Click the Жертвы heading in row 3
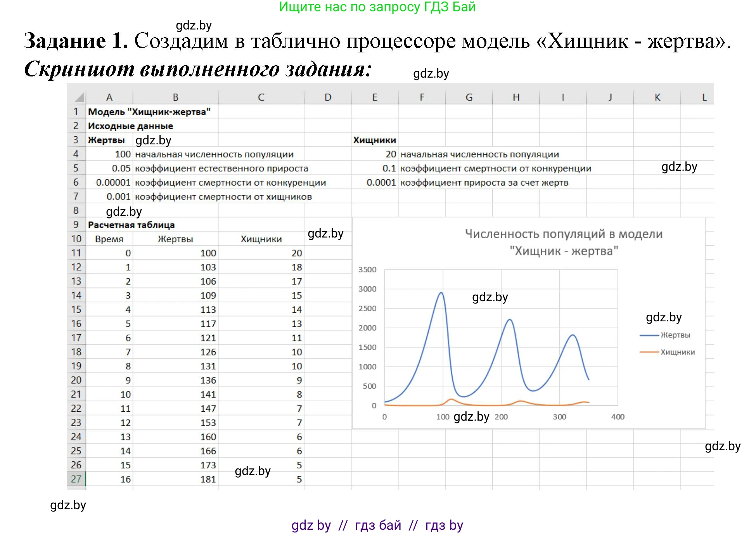Screen dimensions: 756x534 (106, 140)
